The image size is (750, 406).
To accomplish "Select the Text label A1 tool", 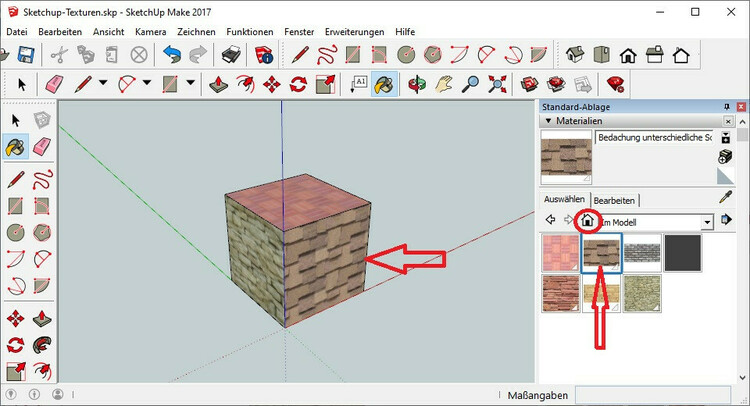I will [359, 84].
